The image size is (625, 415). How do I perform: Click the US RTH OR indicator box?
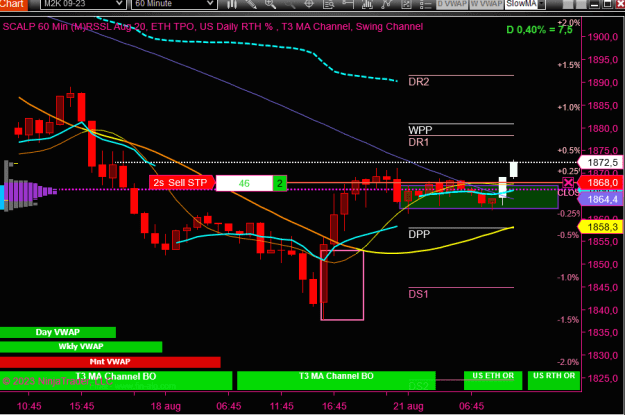554,380
